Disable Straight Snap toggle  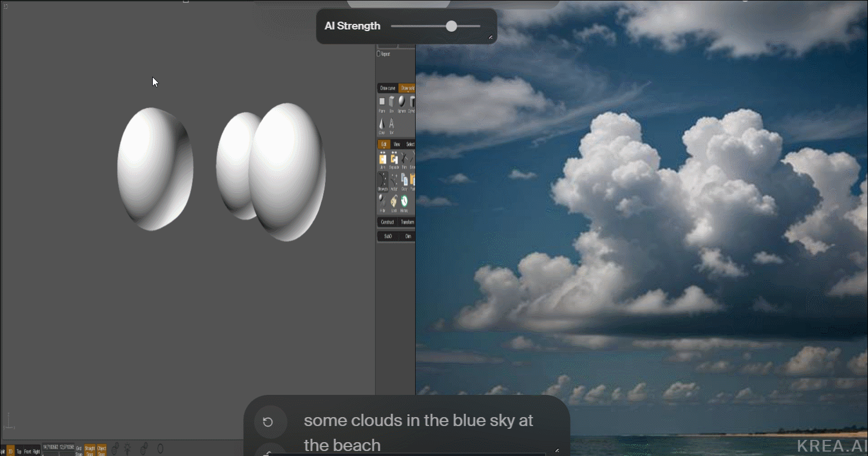[x=89, y=450]
